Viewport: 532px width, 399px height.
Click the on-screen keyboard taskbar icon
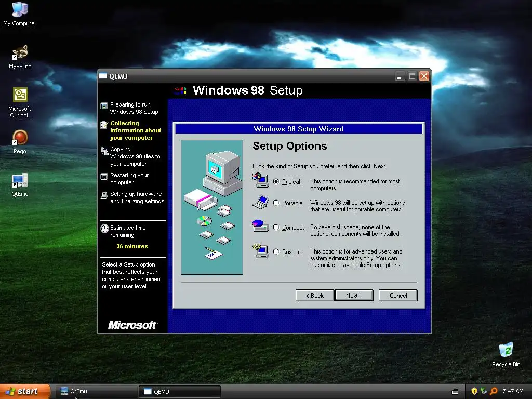455,392
